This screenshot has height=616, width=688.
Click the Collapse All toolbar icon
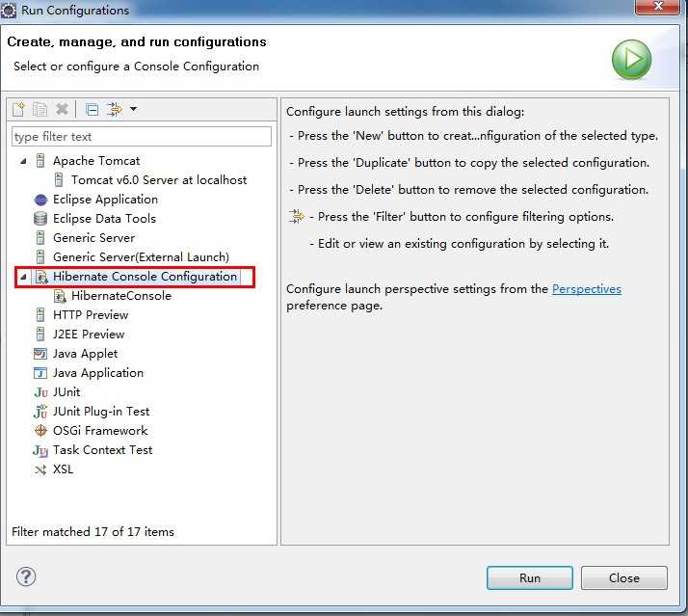[x=92, y=109]
